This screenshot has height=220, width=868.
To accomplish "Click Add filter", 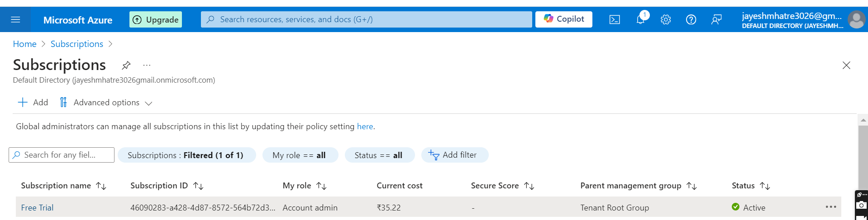I will point(454,155).
